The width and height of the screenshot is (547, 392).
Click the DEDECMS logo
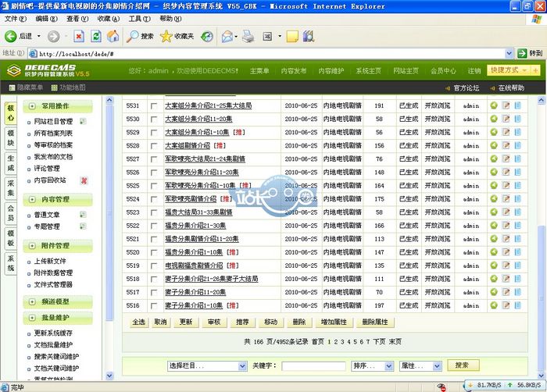click(48, 70)
